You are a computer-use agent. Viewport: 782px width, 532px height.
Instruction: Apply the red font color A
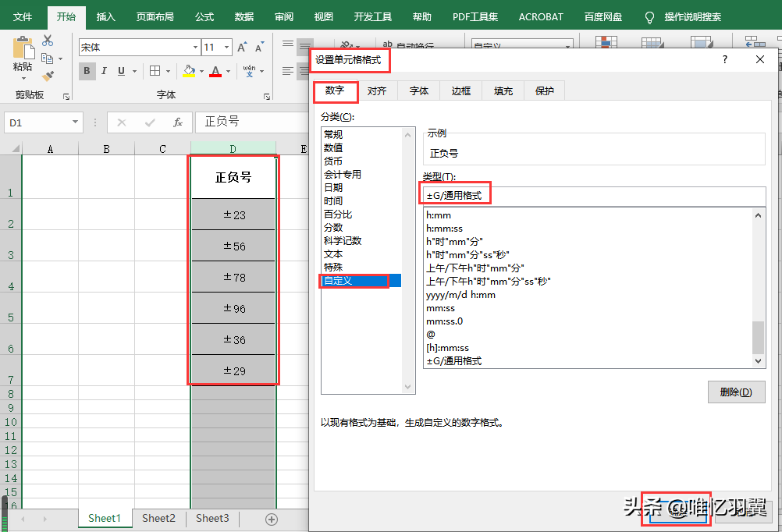215,71
